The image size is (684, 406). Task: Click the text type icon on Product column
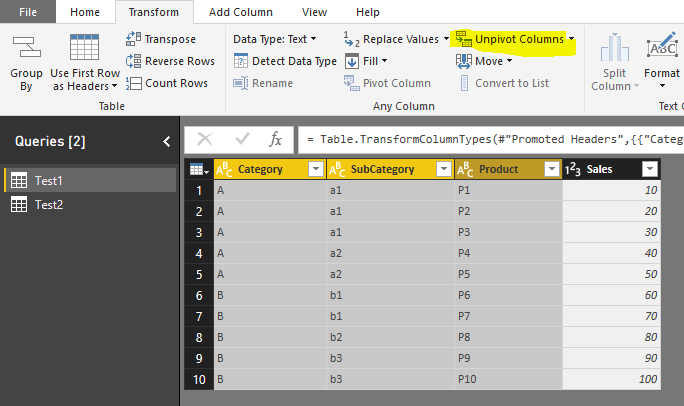click(x=465, y=169)
